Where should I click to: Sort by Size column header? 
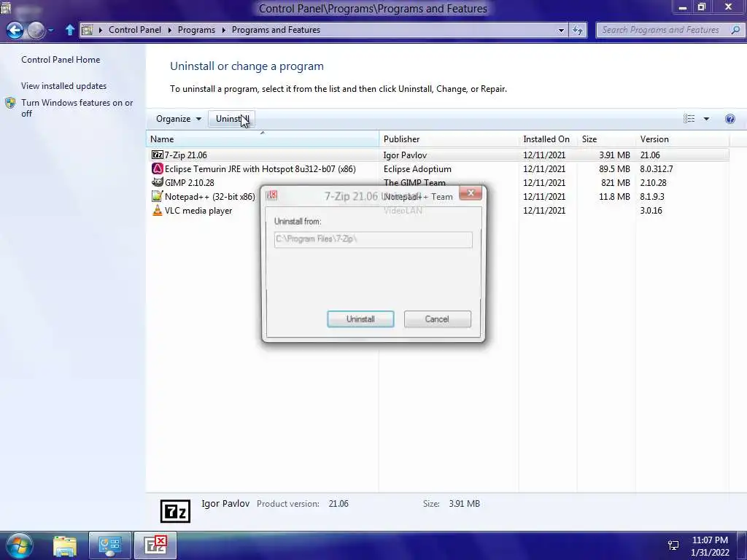coord(606,139)
